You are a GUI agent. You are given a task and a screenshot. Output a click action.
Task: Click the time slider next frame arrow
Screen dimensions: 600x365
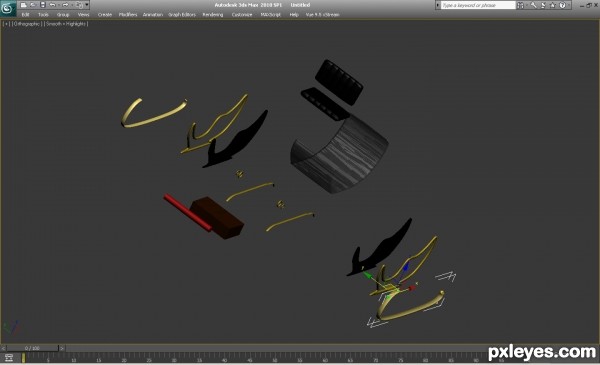[x=62, y=348]
